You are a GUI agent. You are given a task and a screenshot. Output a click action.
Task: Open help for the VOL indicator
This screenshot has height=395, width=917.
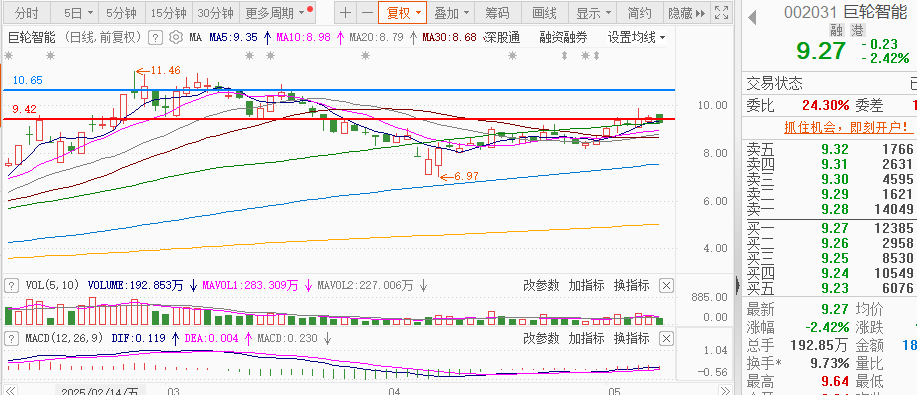pos(11,286)
